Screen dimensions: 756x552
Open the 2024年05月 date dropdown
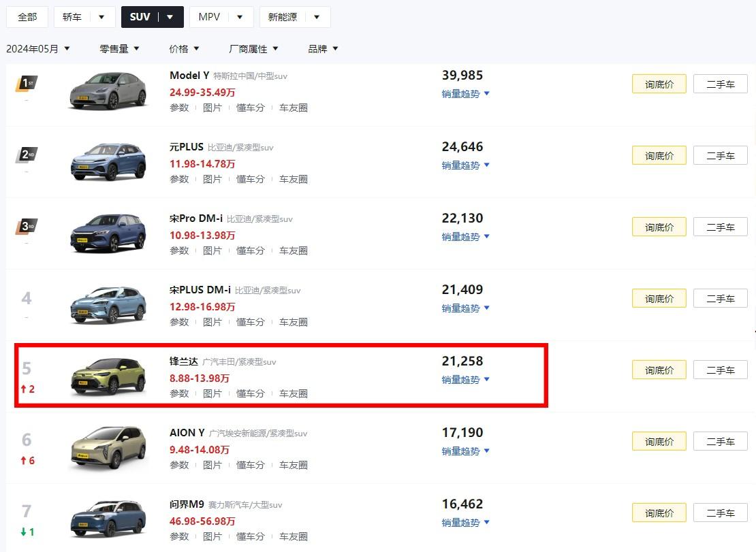point(38,48)
